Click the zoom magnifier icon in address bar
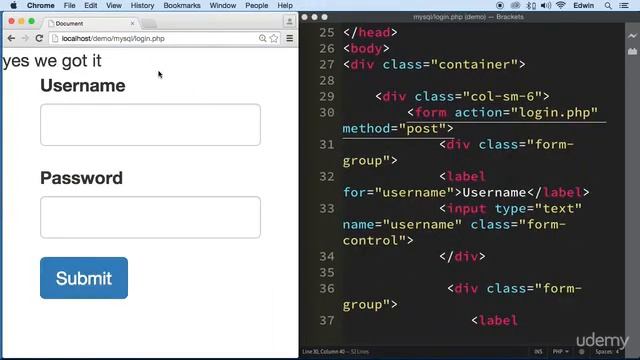The height and width of the screenshot is (360, 640). pos(262,38)
